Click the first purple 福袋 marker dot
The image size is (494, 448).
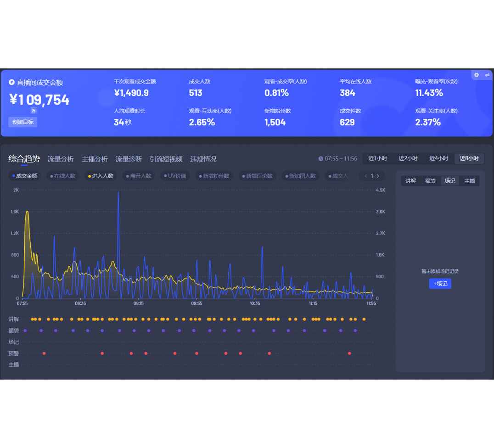coord(25,330)
